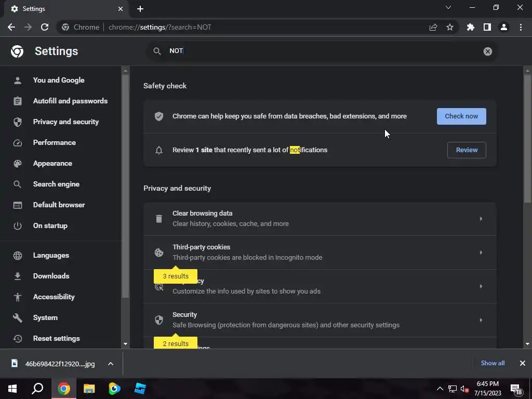Open the Action Center notifications icon

pyautogui.click(x=516, y=389)
